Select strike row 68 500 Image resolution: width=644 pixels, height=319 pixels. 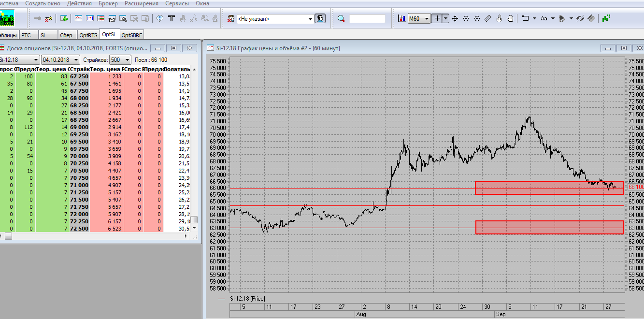95,112
